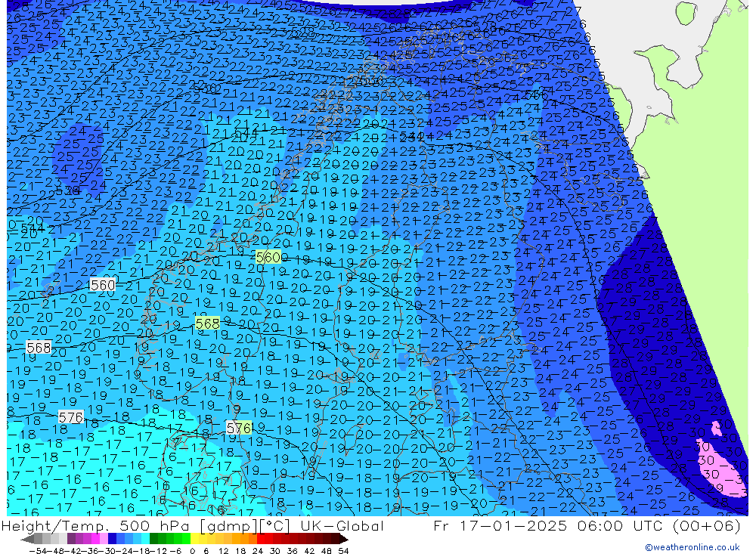This screenshot has height=554, width=756.
Task: Click the '12' label under the color scale
Action: [223, 551]
